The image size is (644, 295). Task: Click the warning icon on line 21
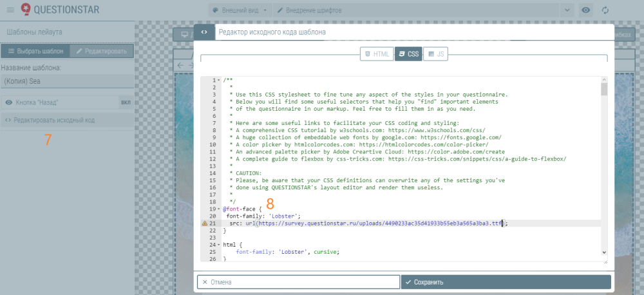pos(205,224)
